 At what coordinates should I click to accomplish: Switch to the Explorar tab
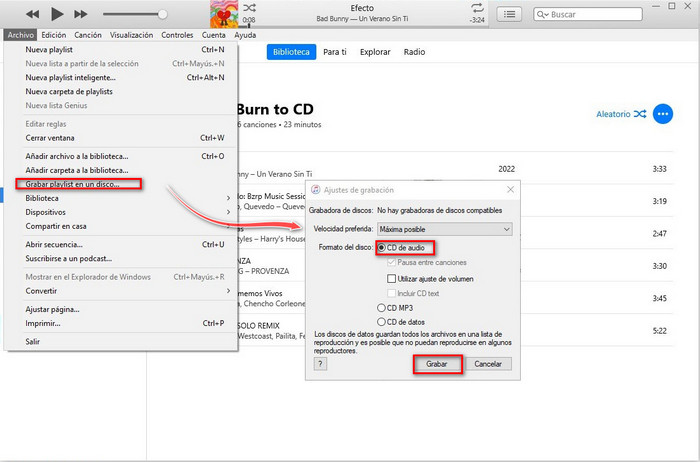pyautogui.click(x=375, y=52)
